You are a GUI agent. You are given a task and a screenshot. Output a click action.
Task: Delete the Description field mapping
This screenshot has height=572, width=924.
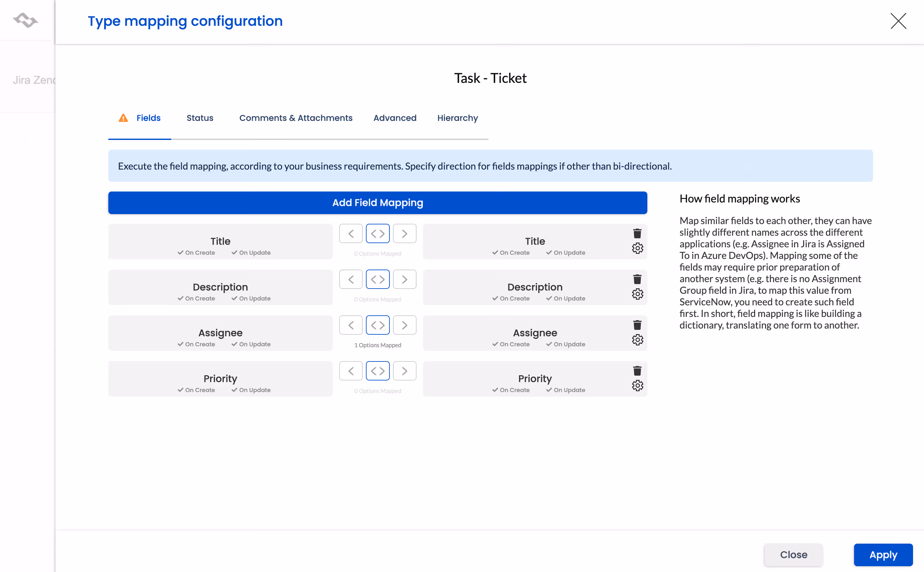pos(637,279)
